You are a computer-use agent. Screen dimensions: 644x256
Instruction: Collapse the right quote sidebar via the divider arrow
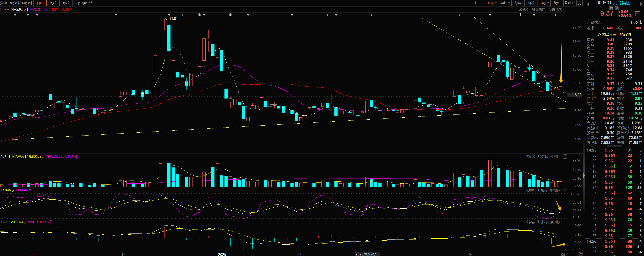(584, 175)
